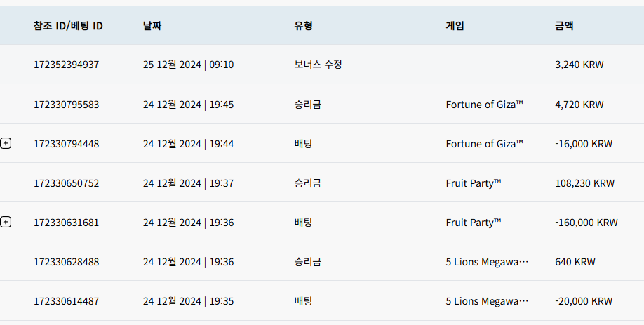Image resolution: width=644 pixels, height=325 pixels.
Task: Click the -160,000 KRW amount
Action: click(586, 223)
